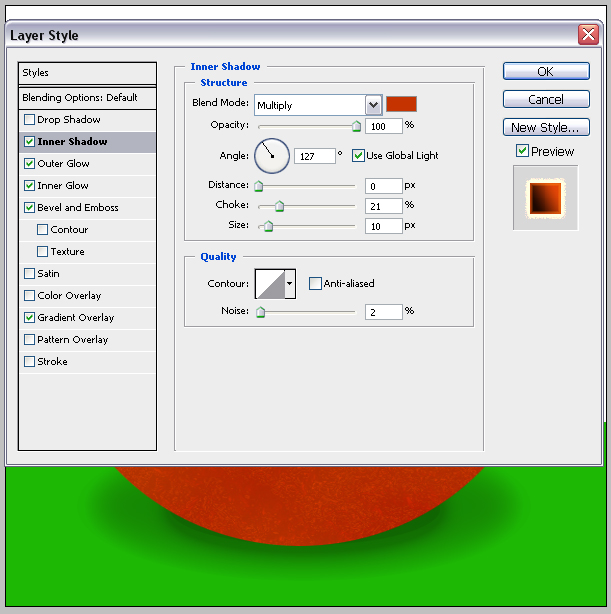Click the Angle value field
Viewport: 611px width, 614px height.
coord(315,156)
